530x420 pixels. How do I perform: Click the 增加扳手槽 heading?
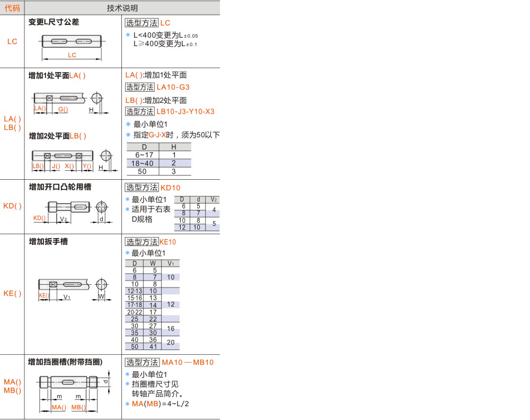tap(48, 241)
